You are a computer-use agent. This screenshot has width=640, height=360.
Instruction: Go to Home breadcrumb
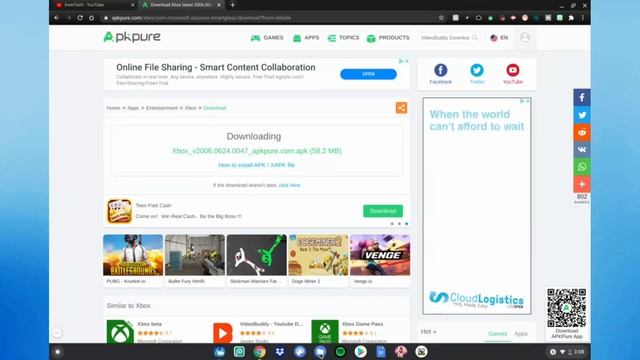pos(113,108)
